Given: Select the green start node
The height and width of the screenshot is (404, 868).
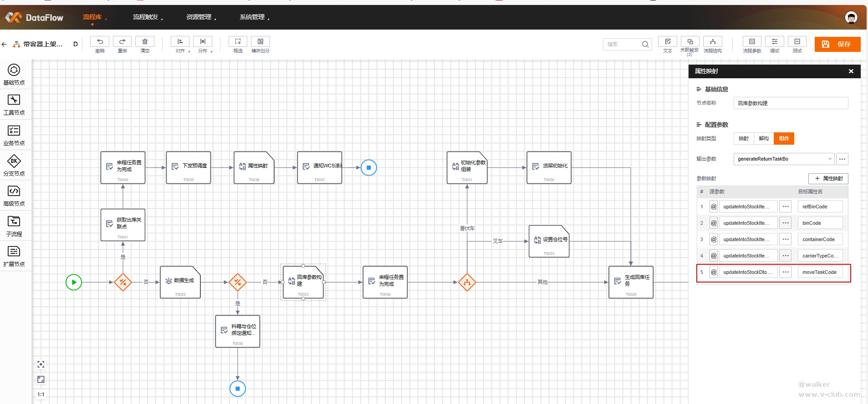Looking at the screenshot, I should [74, 282].
